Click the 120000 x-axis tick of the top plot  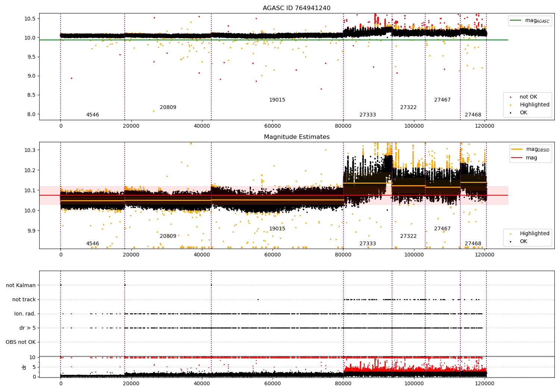pos(485,126)
